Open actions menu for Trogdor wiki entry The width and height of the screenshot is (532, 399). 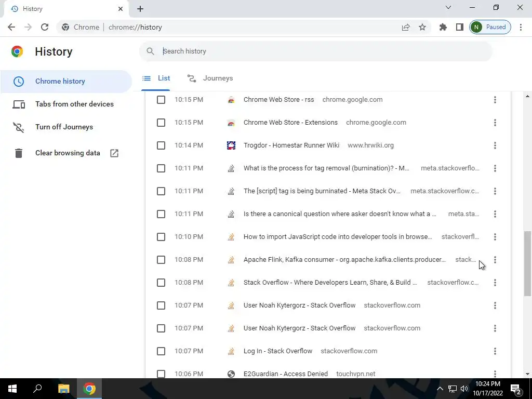pyautogui.click(x=495, y=145)
